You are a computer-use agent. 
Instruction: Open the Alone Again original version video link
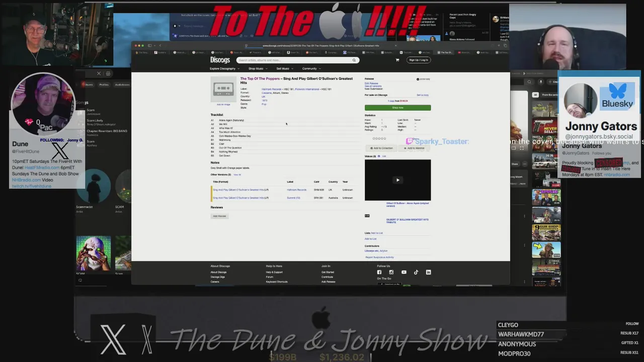[408, 204]
